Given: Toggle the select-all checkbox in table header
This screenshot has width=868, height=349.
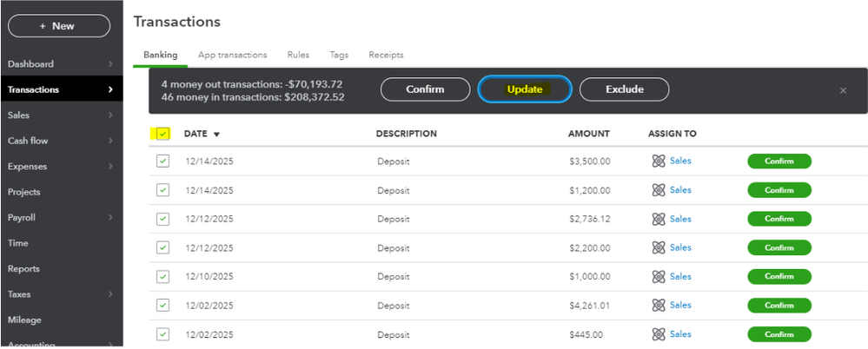Looking at the screenshot, I should click(x=162, y=134).
